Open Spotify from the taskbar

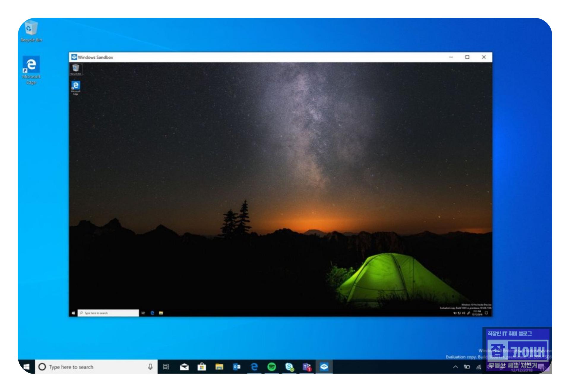click(272, 367)
